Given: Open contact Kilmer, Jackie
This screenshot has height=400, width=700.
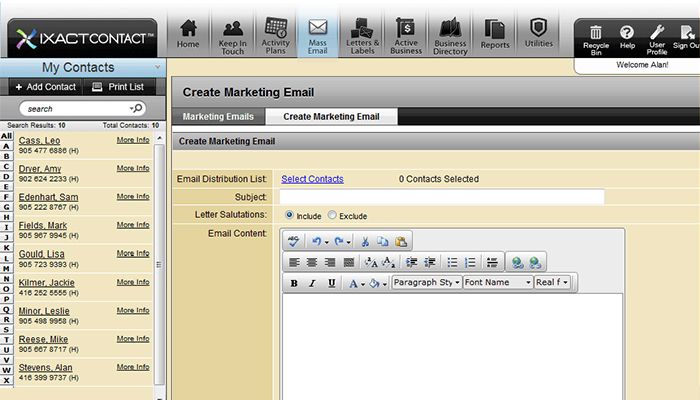Looking at the screenshot, I should (46, 283).
